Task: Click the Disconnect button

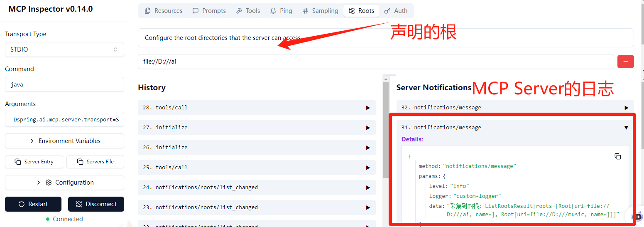Action: pyautogui.click(x=96, y=204)
